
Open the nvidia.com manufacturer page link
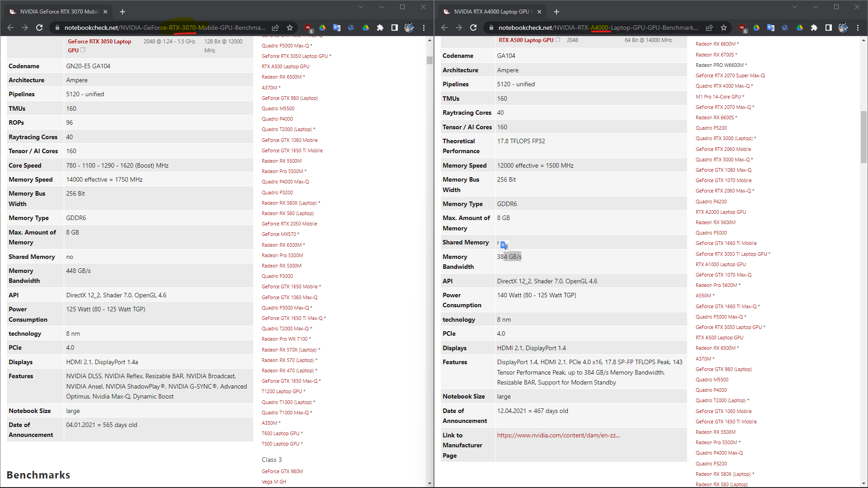tap(558, 435)
